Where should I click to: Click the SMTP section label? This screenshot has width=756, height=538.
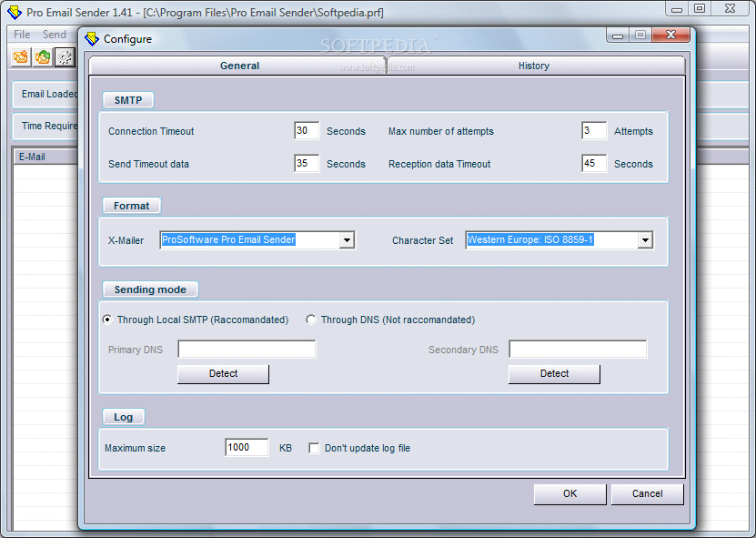tap(128, 100)
